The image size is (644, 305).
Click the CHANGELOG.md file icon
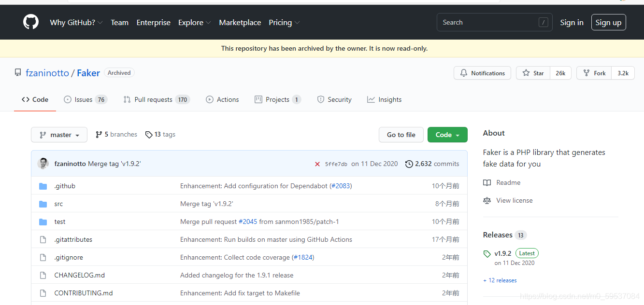(x=43, y=276)
